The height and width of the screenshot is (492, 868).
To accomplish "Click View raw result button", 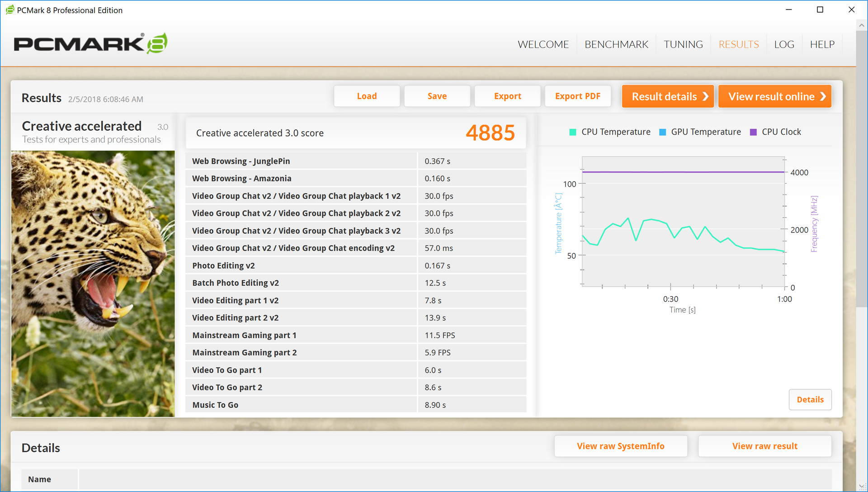I will [x=764, y=446].
